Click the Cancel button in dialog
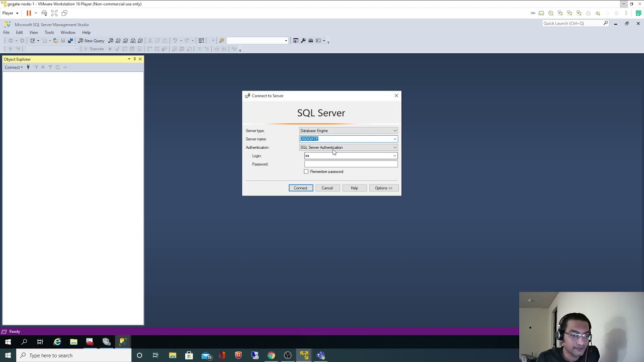The width and height of the screenshot is (644, 362). tap(327, 188)
